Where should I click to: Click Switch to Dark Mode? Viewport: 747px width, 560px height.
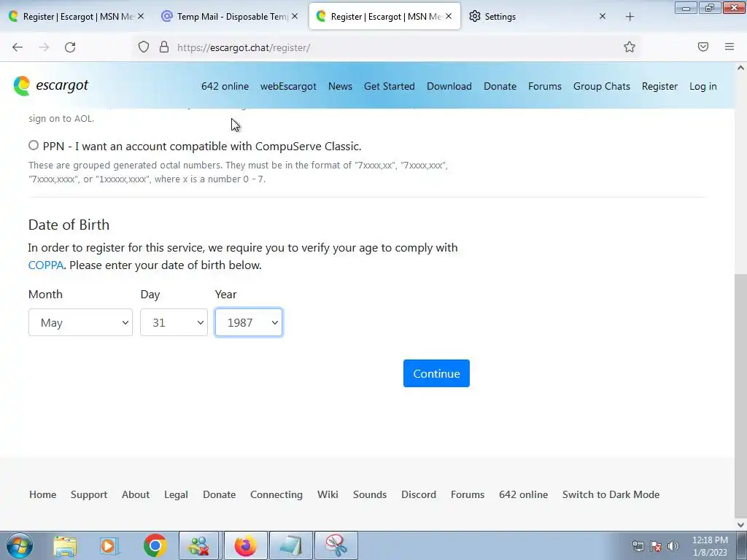pyautogui.click(x=611, y=494)
